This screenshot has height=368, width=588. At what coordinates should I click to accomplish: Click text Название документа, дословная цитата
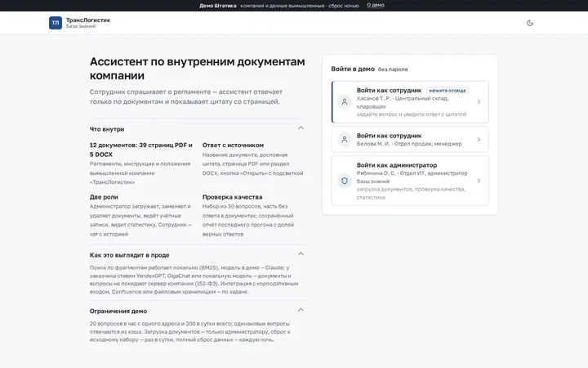tap(252, 164)
